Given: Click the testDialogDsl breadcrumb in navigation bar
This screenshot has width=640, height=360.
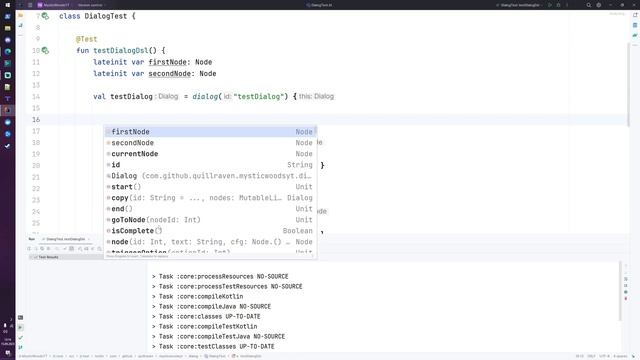Looking at the screenshot, I should point(247,356).
